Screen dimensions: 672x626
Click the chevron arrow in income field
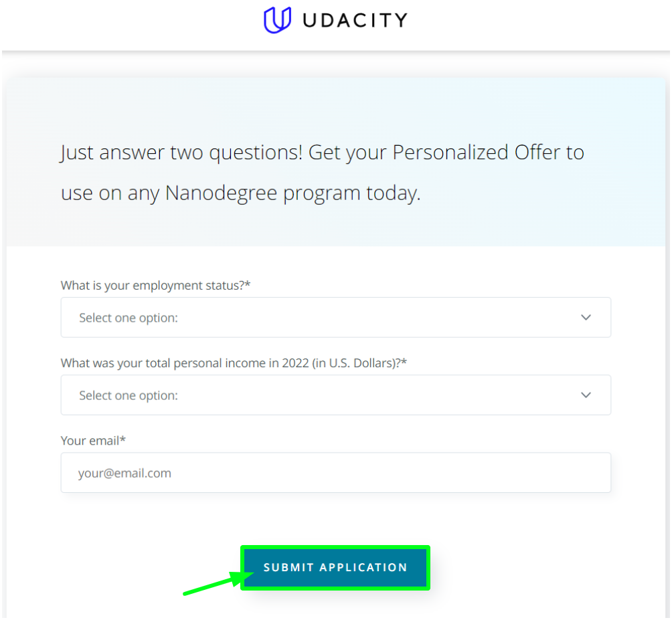point(586,395)
